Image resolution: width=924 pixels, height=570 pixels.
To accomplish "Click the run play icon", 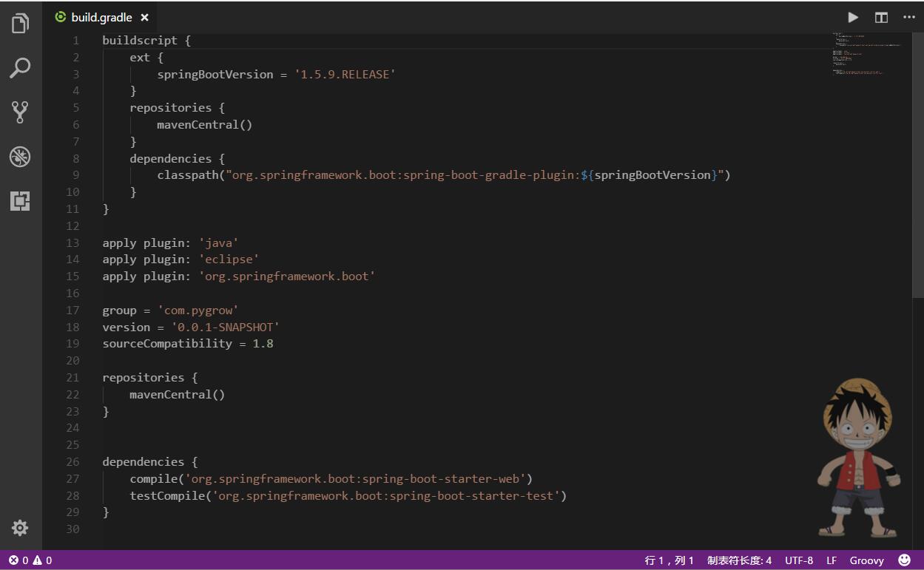I will click(853, 17).
